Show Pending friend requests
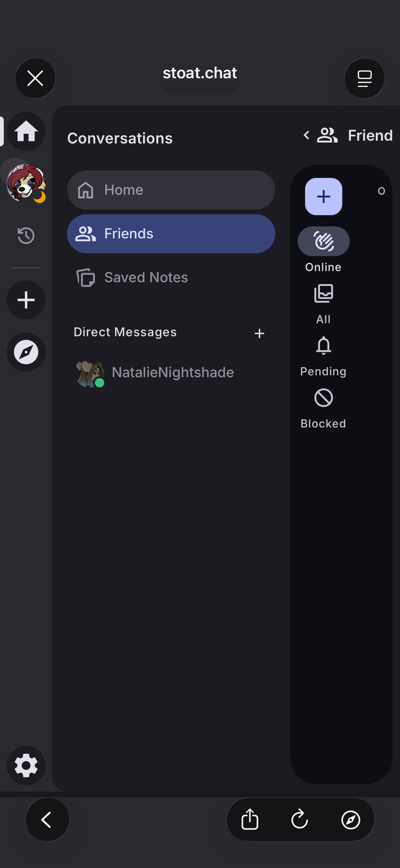400x868 pixels. point(323,356)
